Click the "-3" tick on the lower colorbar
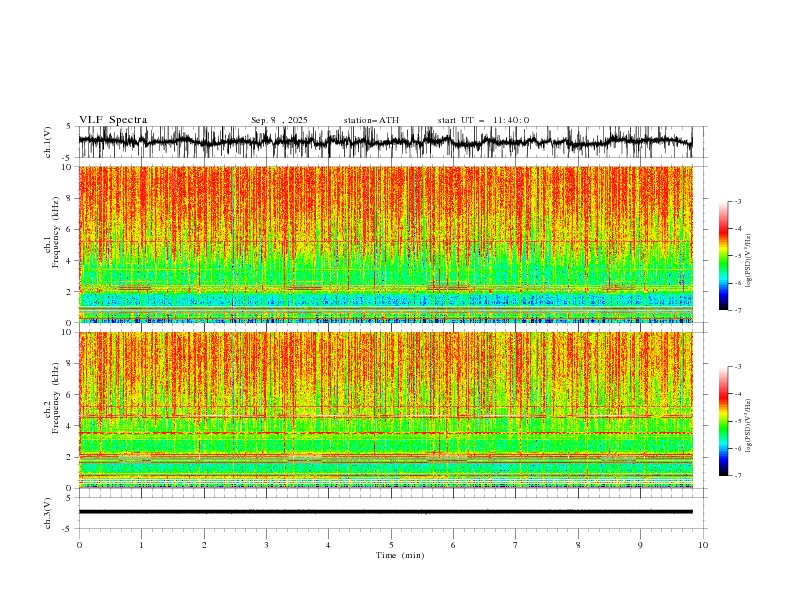Screen dimensions: 792x612 [737, 367]
